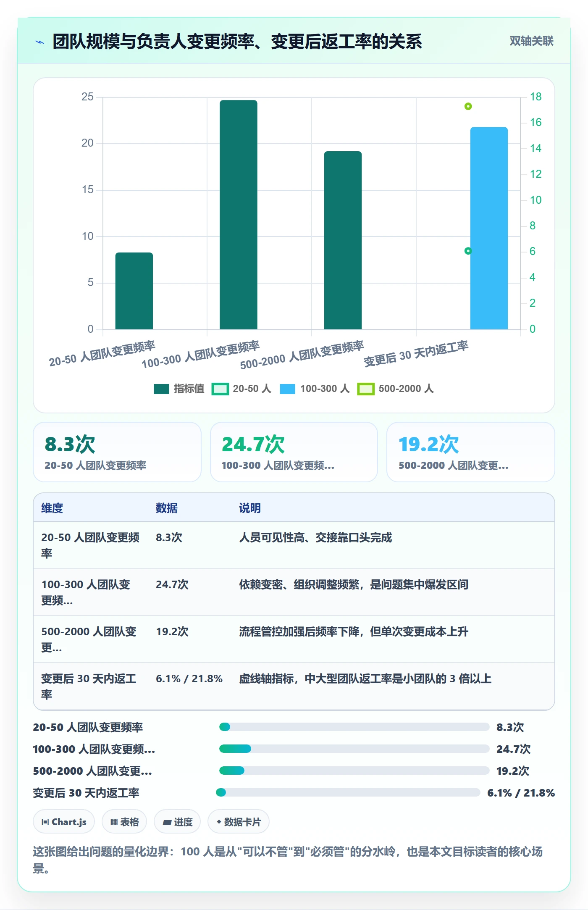This screenshot has height=910, width=588.
Task: Open the 24.7次 data card
Action: [294, 452]
